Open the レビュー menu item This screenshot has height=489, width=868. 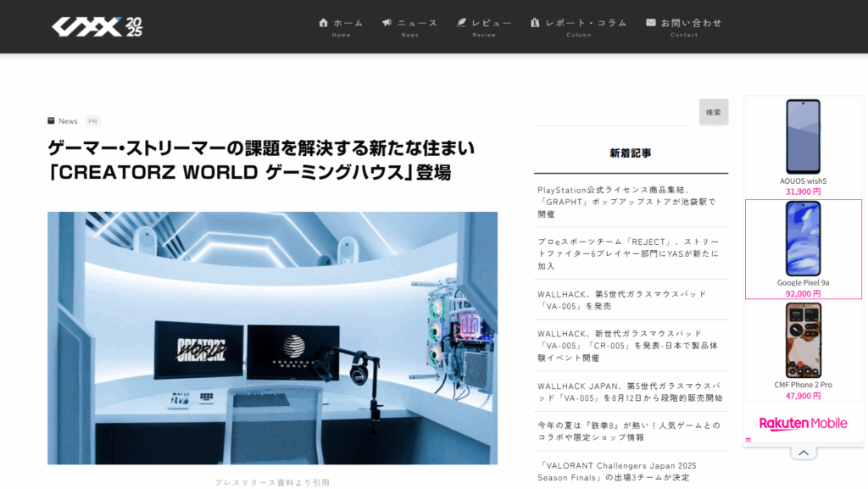click(x=484, y=27)
